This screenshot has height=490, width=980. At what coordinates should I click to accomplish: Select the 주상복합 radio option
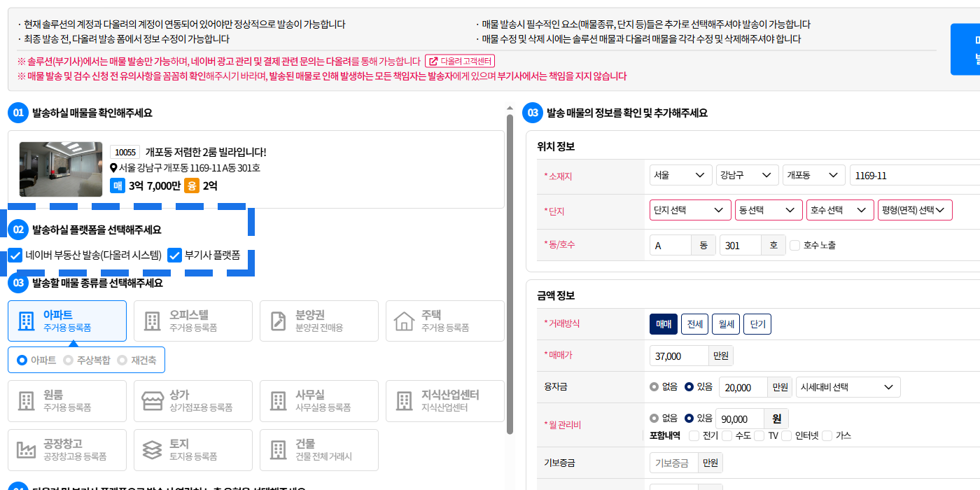87,360
